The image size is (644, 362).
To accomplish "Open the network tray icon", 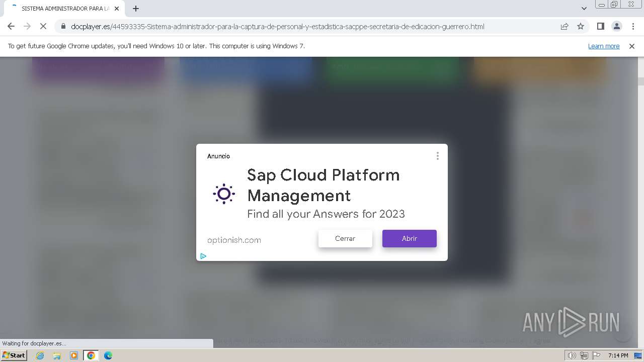I will tap(584, 355).
